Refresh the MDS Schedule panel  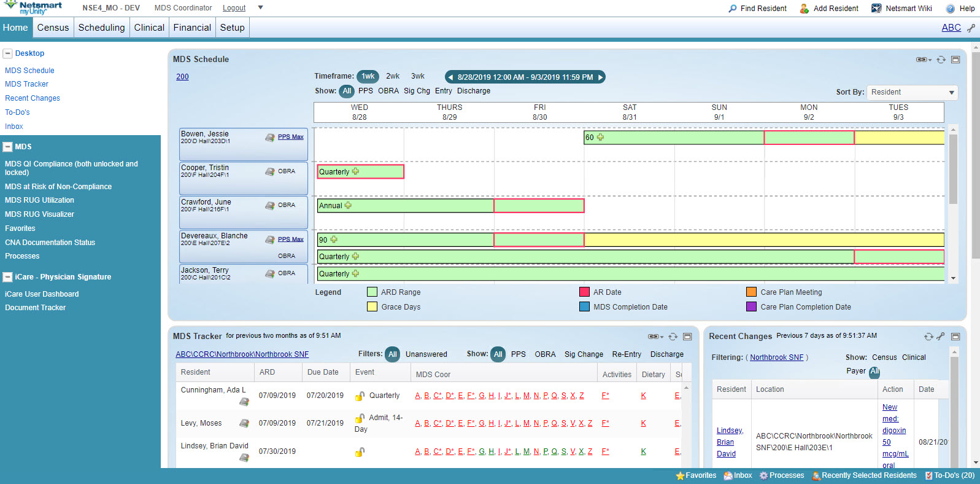941,60
